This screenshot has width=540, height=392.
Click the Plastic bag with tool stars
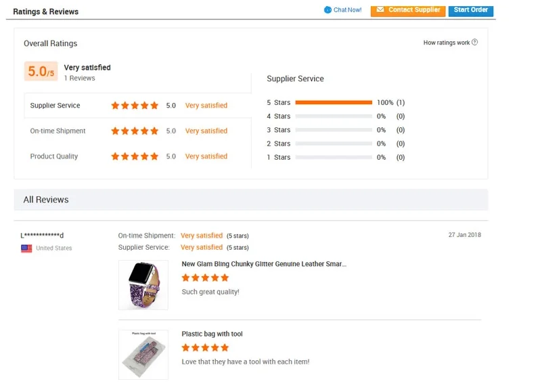[x=205, y=347]
